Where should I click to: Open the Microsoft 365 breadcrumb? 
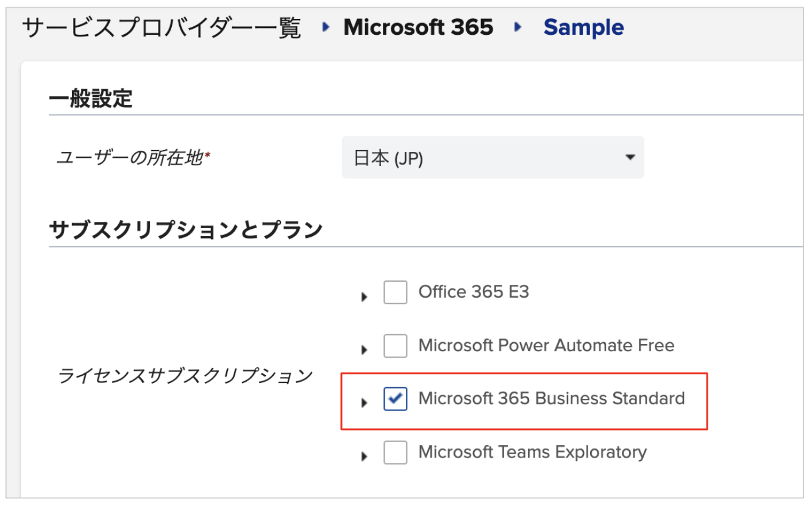click(418, 27)
